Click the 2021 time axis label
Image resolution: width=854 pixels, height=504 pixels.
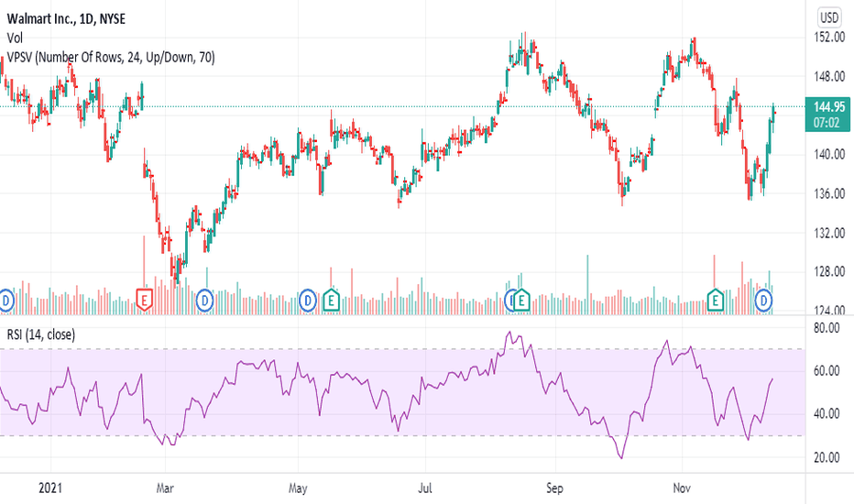[50, 488]
